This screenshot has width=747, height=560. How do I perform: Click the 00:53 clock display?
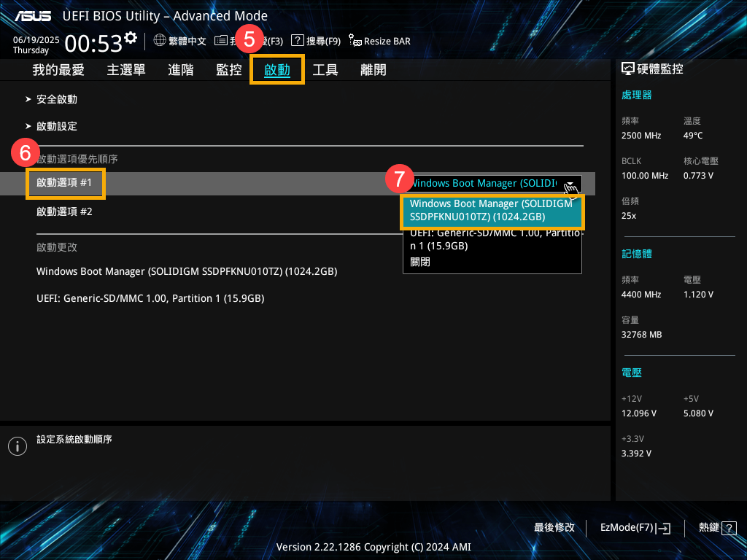[x=93, y=44]
